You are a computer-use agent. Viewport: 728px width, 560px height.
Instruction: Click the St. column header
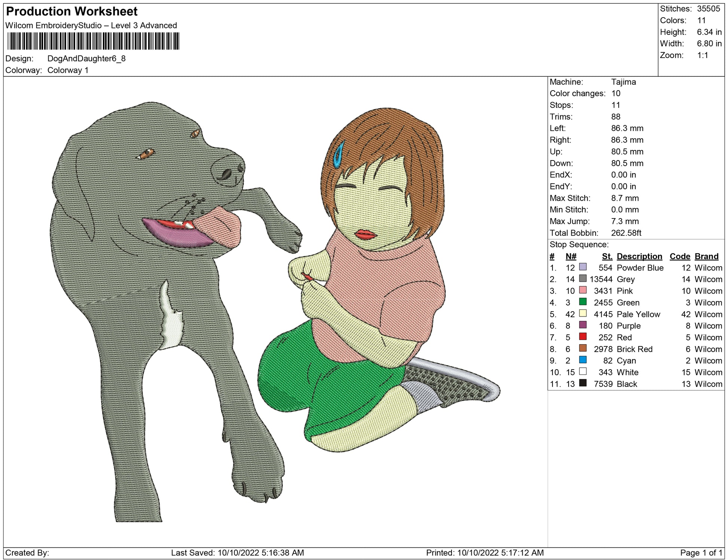point(607,256)
